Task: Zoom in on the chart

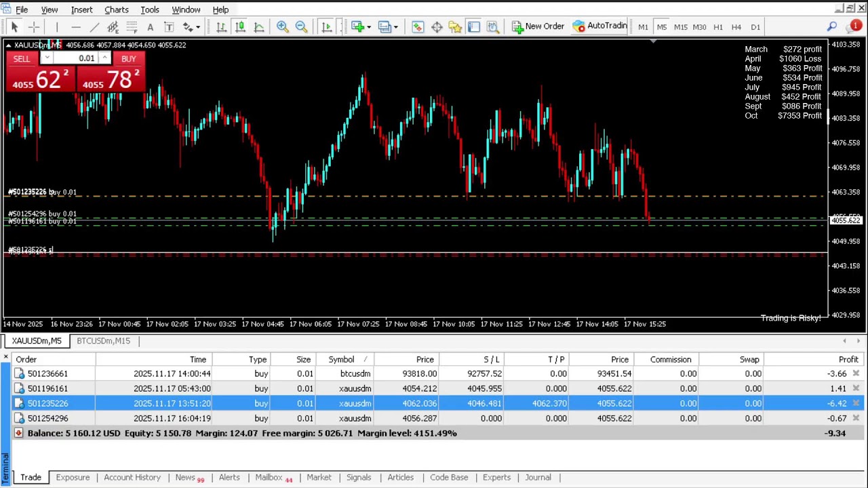Action: (x=282, y=27)
